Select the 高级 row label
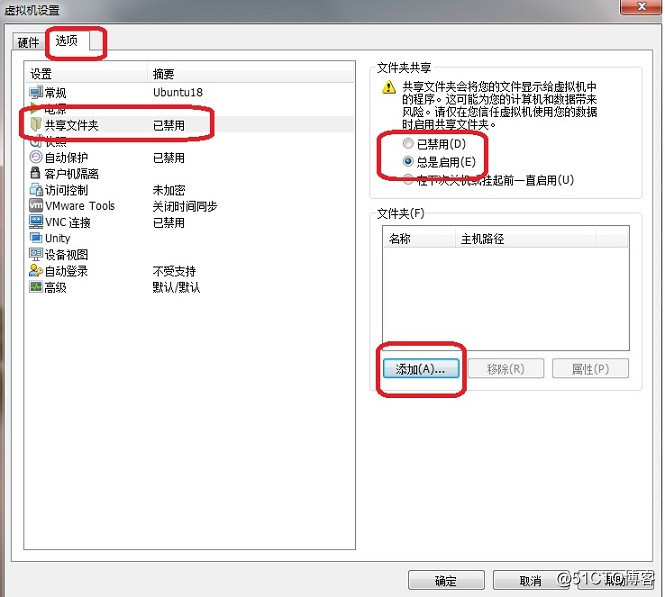This screenshot has width=665, height=597. 56,287
